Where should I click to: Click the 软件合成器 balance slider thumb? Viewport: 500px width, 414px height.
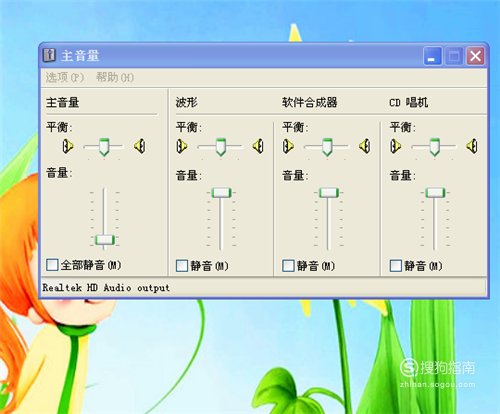click(327, 147)
